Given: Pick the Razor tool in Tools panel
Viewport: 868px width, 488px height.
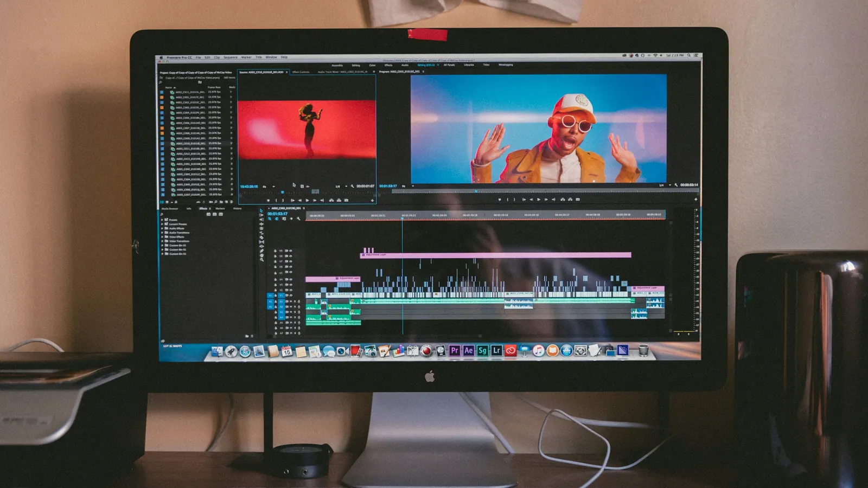Looking at the screenshot, I should [261, 237].
